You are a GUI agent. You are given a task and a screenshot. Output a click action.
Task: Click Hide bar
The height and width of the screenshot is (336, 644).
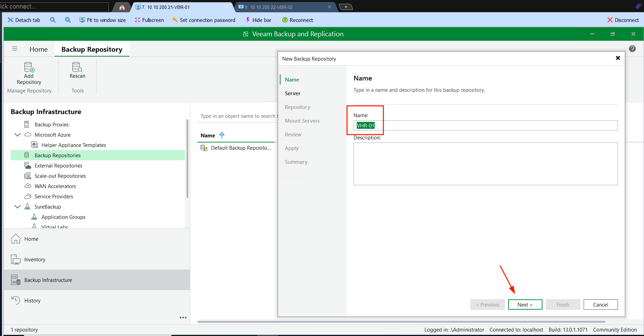258,20
